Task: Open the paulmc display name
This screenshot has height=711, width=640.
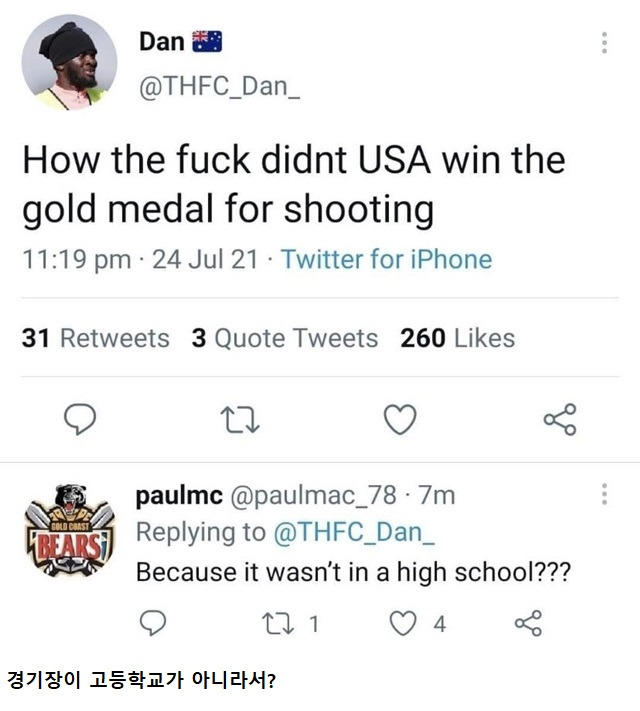Action: pyautogui.click(x=179, y=496)
